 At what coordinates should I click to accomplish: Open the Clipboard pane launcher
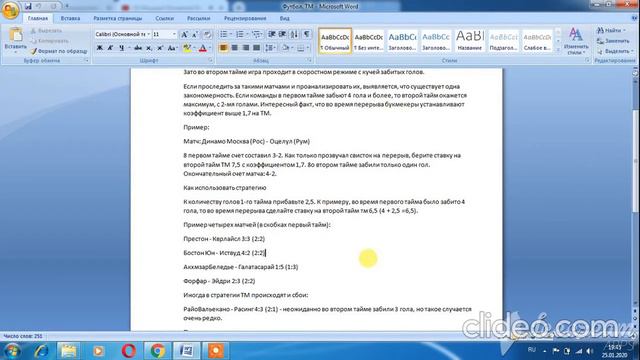(87, 60)
